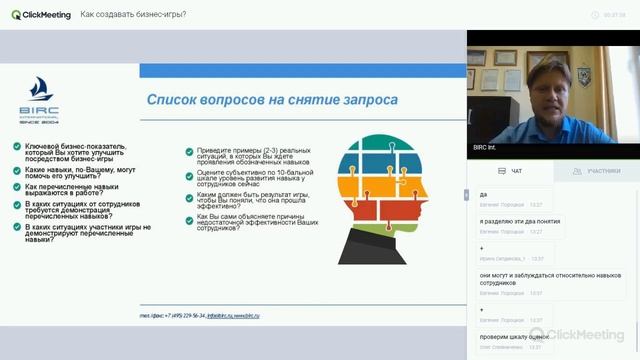Screen dimensions: 640x360
Task: Click check icon beside 'Каким должен быть результат игры'
Action: [x=189, y=198]
